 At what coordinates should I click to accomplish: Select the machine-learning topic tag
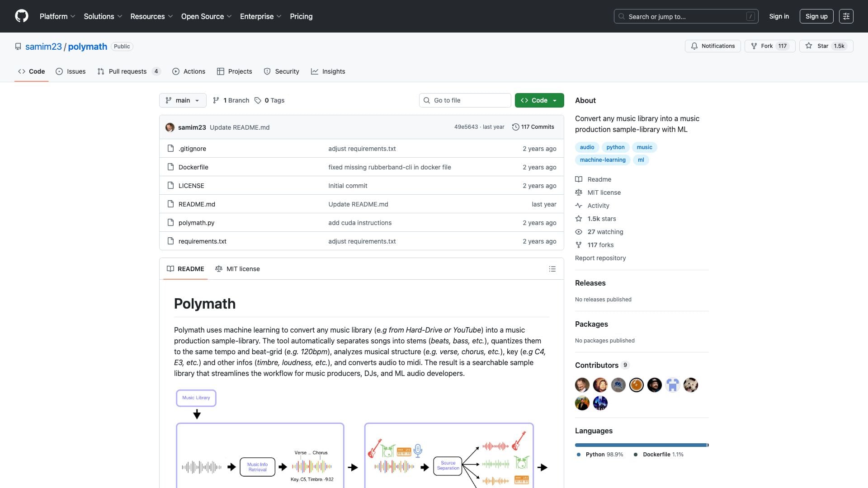point(603,160)
